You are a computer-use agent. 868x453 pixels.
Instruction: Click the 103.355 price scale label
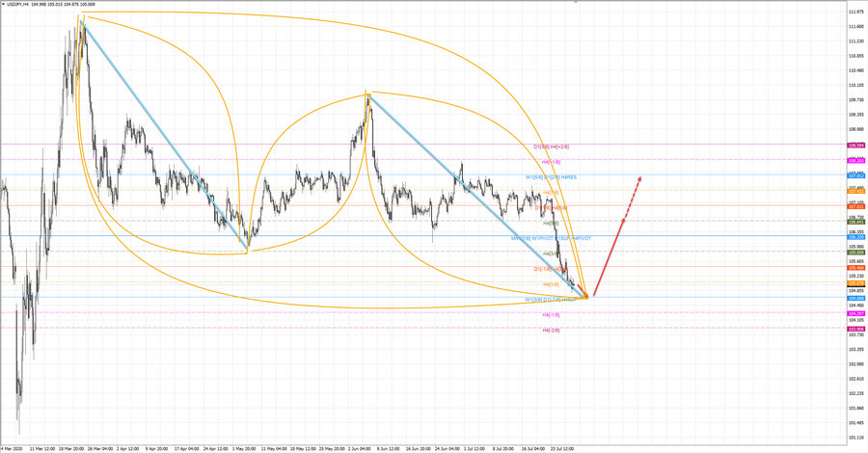click(x=856, y=350)
